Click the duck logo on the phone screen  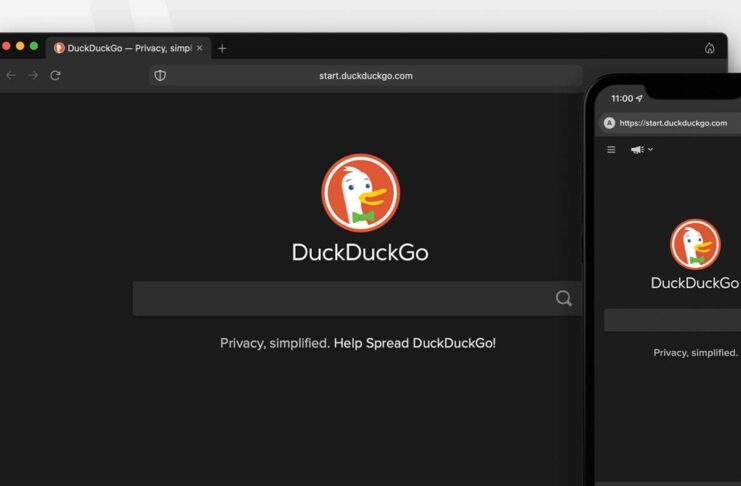[695, 244]
